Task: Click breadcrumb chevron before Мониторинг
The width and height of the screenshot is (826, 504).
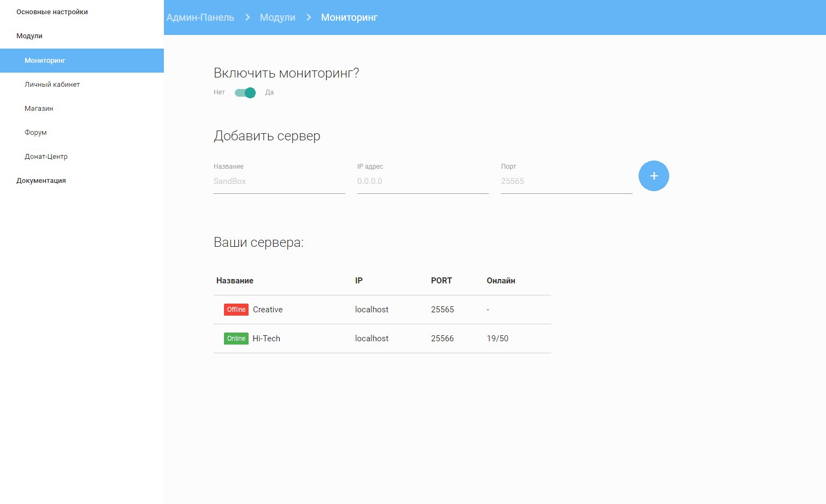Action: 309,17
